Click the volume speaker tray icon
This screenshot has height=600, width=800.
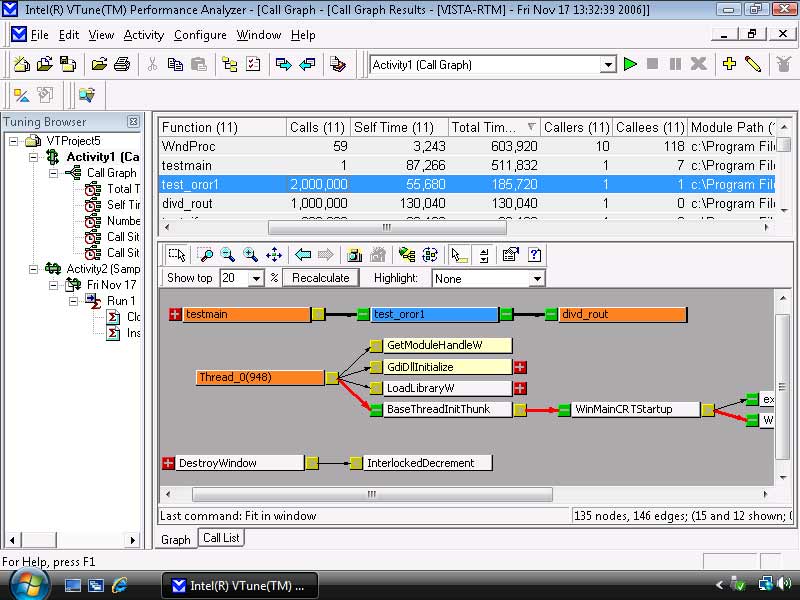click(784, 584)
